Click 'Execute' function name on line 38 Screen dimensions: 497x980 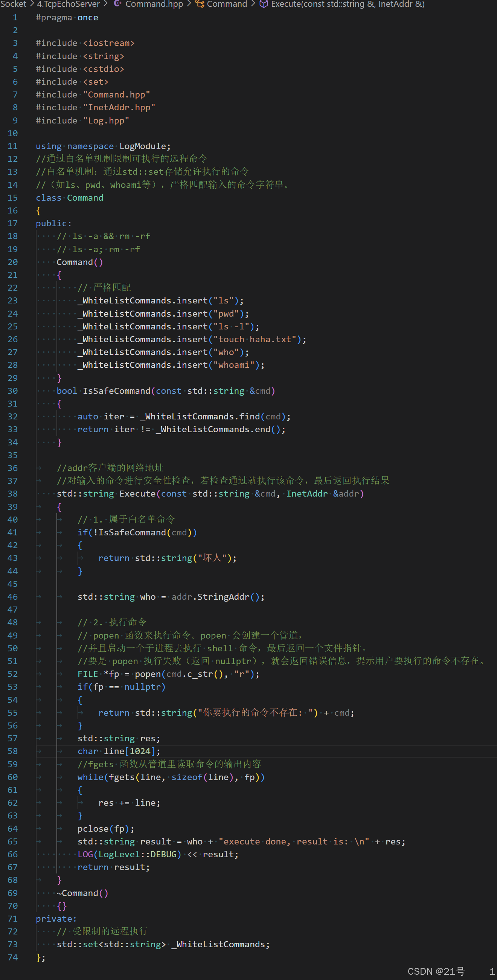(137, 494)
